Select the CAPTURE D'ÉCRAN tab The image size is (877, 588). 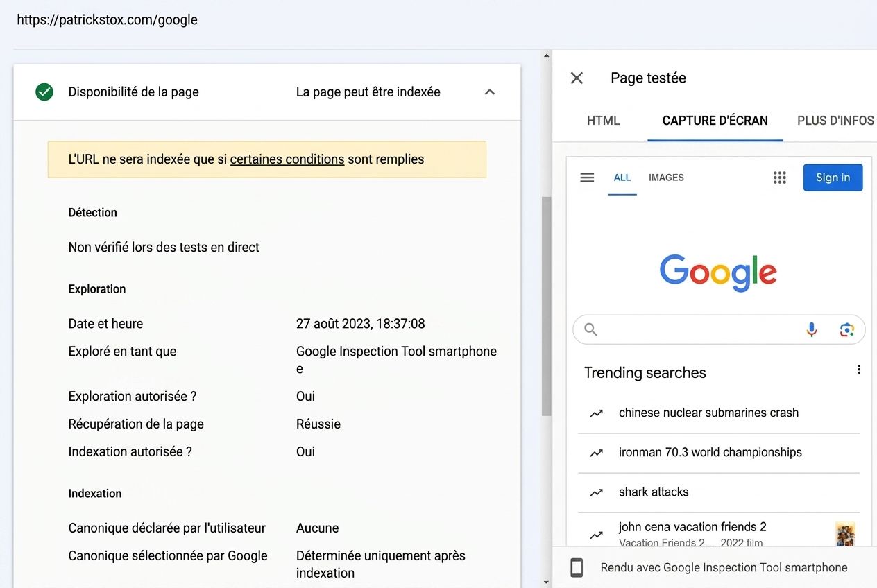pos(715,121)
